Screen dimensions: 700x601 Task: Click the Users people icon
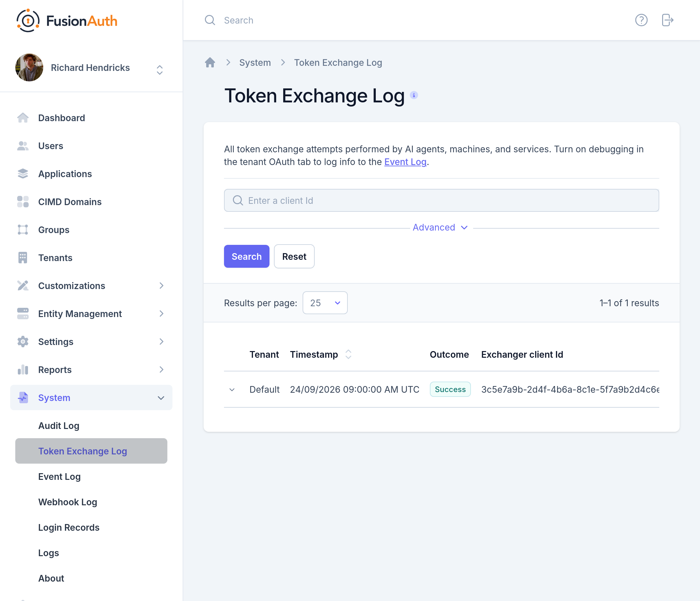coord(23,146)
